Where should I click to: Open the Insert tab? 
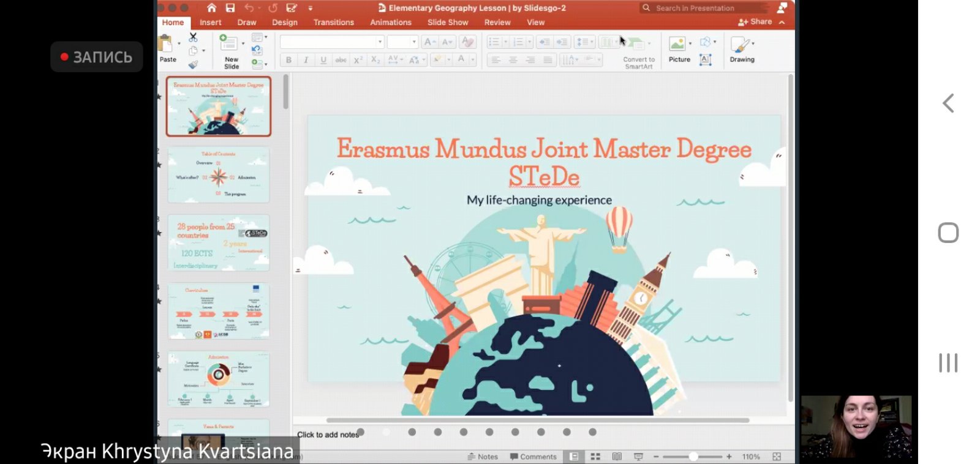tap(210, 23)
